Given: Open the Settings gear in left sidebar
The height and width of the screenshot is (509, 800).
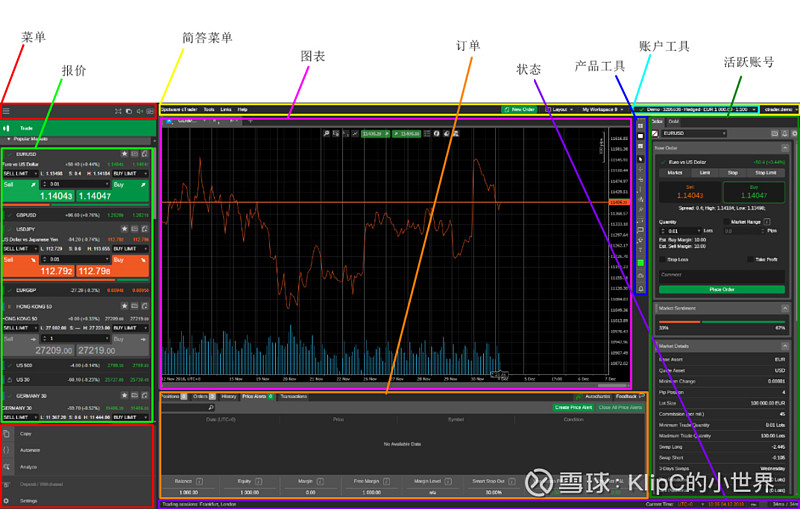Looking at the screenshot, I should [x=7, y=500].
